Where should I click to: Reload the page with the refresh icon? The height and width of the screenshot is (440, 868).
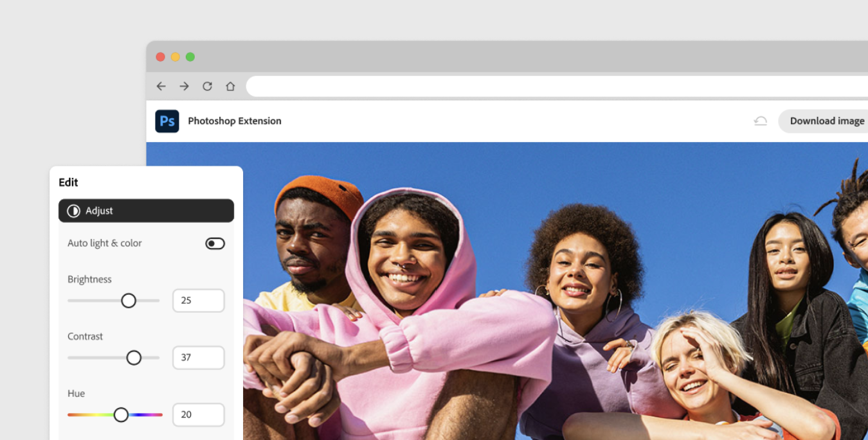[x=207, y=86]
